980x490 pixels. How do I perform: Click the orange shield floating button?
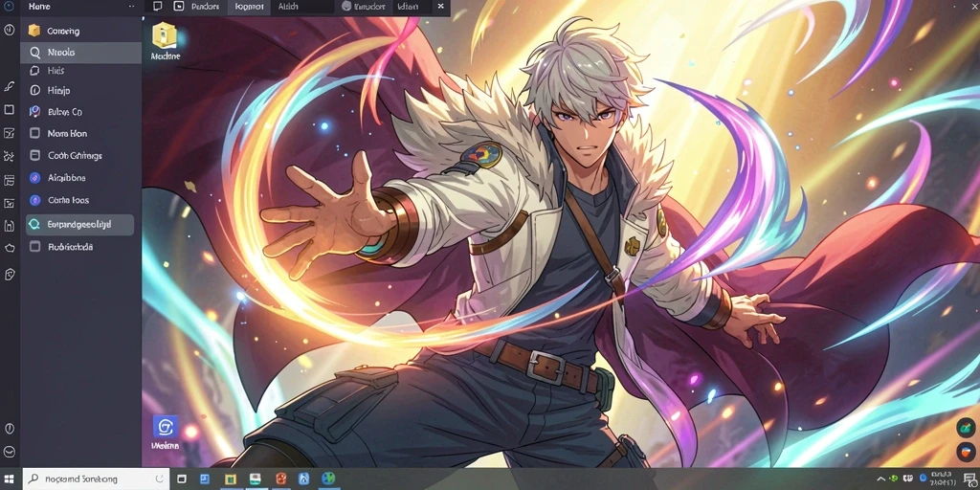point(966,452)
